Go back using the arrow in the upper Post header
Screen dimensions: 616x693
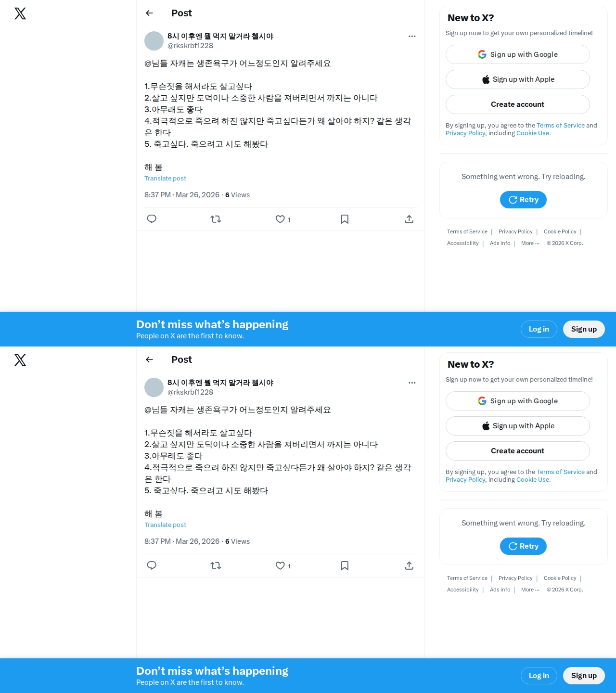tap(149, 13)
